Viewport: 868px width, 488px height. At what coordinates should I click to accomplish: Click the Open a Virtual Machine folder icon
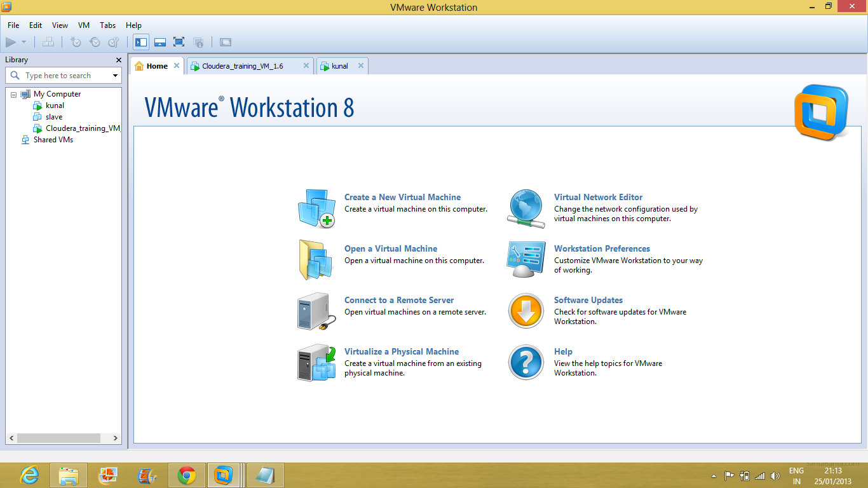pyautogui.click(x=316, y=259)
